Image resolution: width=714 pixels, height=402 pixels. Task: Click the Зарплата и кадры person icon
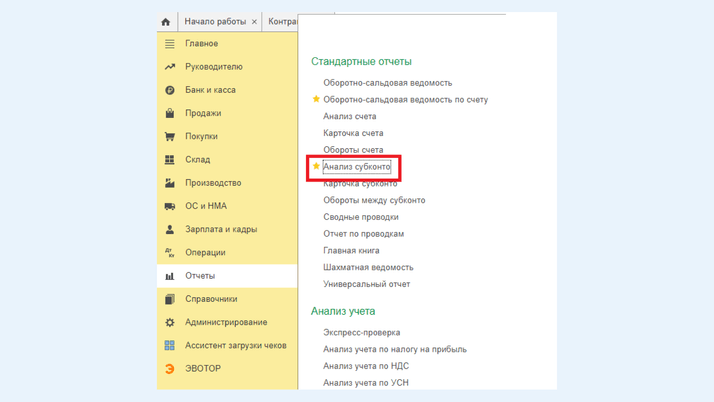point(169,229)
